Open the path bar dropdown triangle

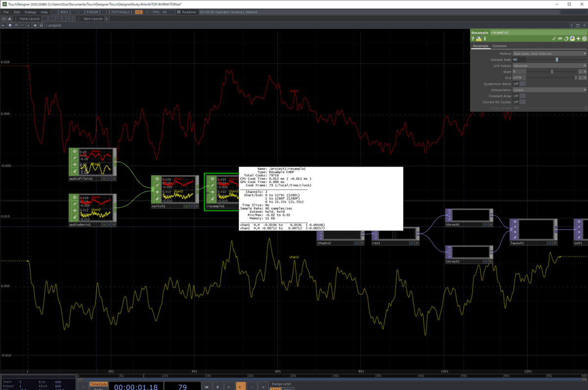coord(3,25)
